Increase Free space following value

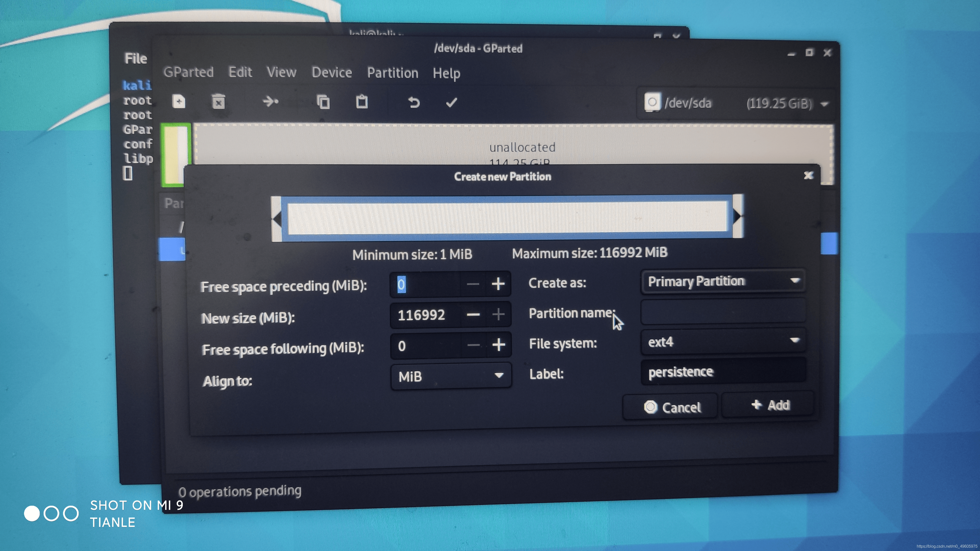[x=498, y=345]
